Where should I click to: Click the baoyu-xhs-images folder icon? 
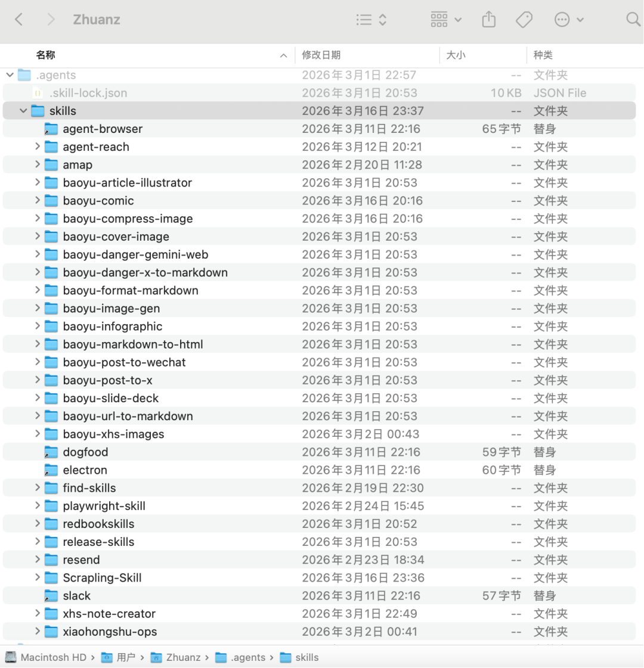(51, 434)
